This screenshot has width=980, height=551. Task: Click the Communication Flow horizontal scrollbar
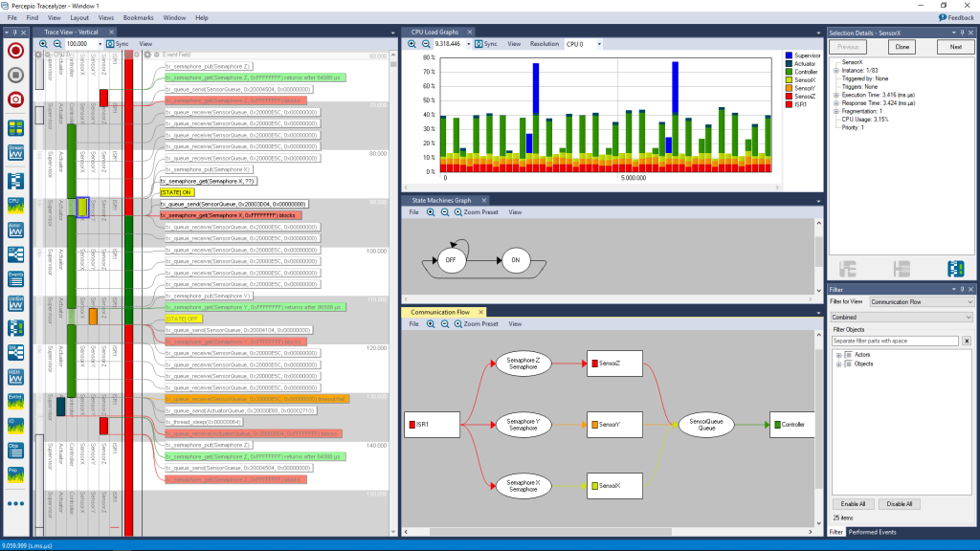[550, 532]
